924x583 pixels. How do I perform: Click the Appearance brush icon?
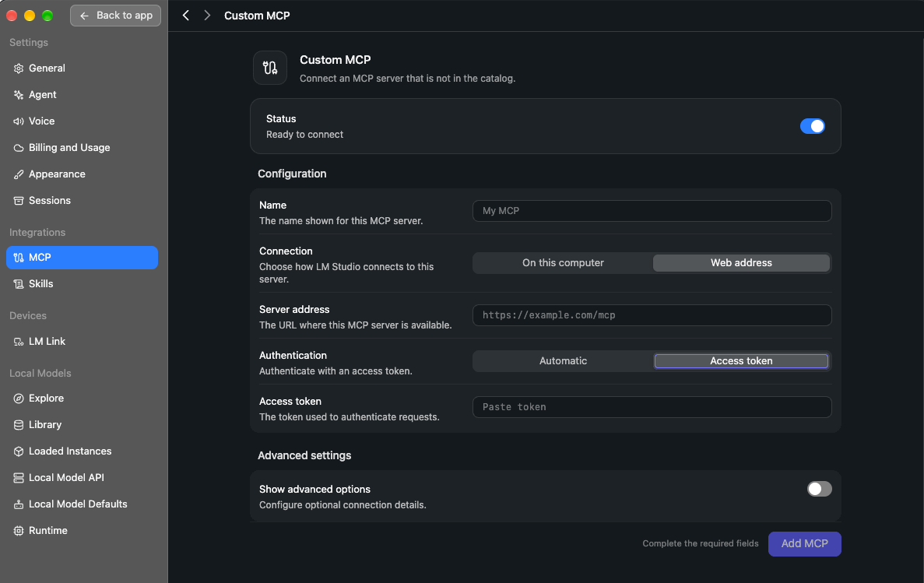tap(19, 174)
